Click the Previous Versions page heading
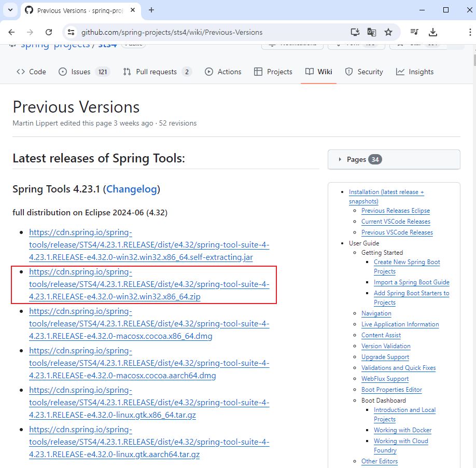476x468 pixels. pos(76,107)
